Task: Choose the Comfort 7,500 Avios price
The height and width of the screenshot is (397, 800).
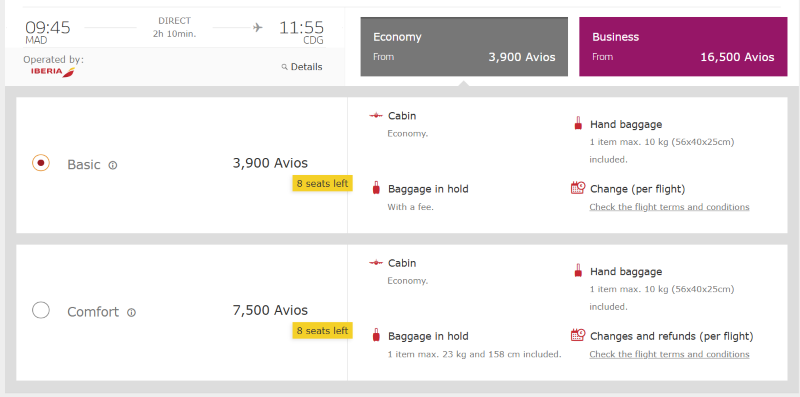Action: 270,310
